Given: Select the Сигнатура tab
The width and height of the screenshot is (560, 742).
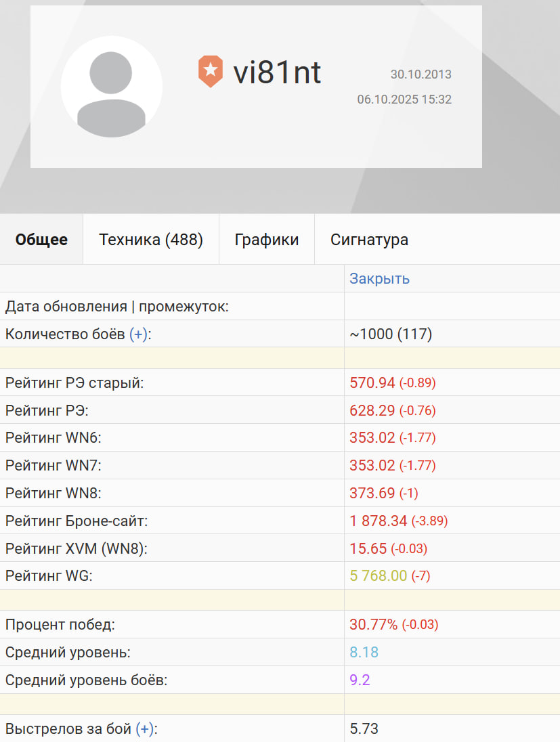Looking at the screenshot, I should pos(369,240).
